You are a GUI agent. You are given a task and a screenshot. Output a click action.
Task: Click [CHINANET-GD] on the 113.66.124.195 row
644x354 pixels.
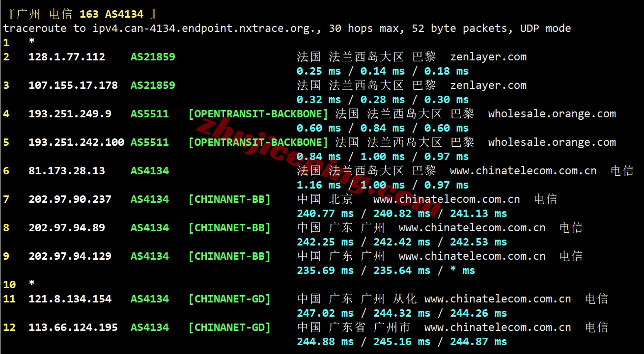(x=229, y=327)
